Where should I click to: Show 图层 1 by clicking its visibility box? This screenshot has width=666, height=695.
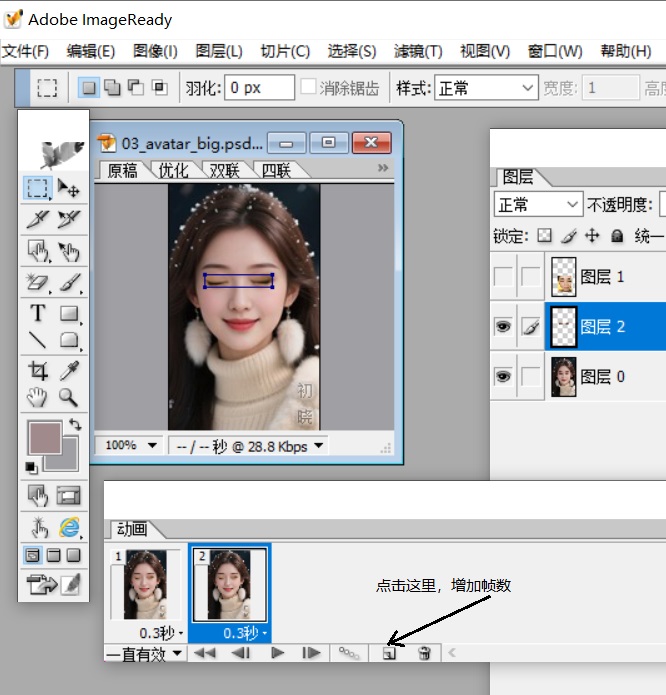click(504, 277)
